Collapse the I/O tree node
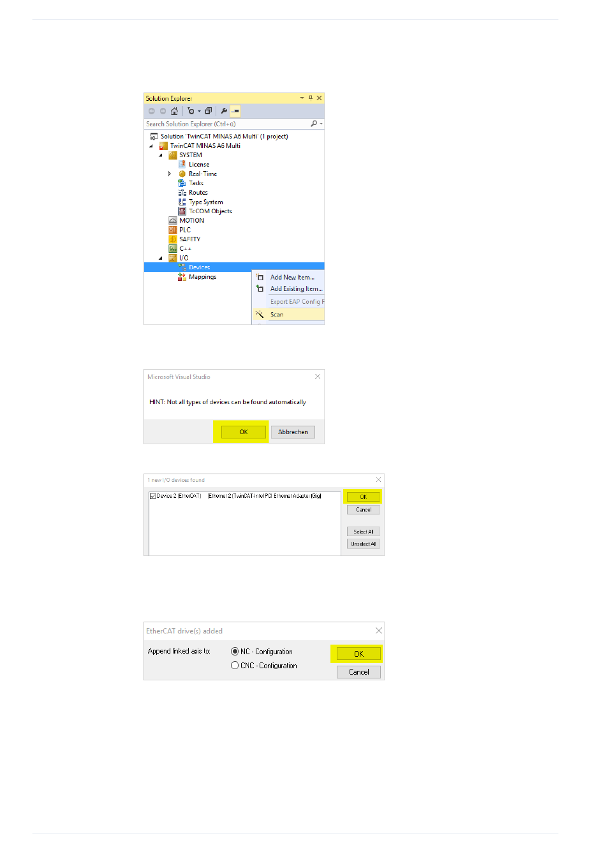Image resolution: width=606 pixels, height=868 pixels. point(161,258)
